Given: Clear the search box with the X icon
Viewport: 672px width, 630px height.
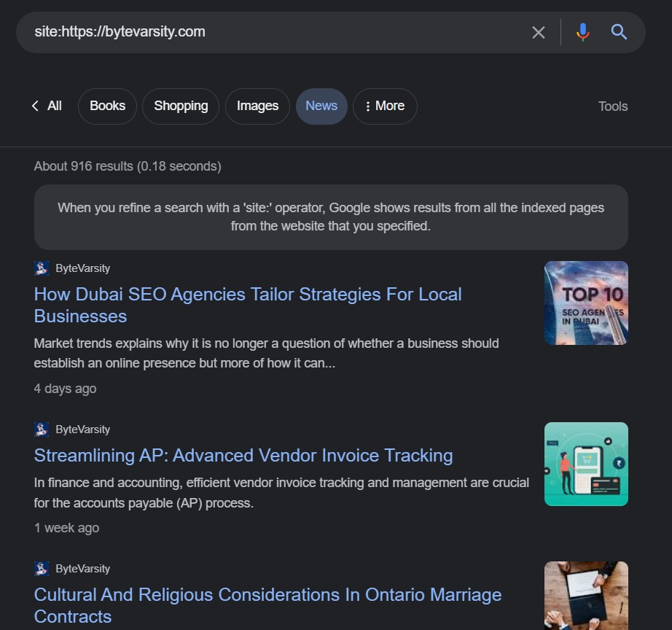Looking at the screenshot, I should tap(539, 32).
